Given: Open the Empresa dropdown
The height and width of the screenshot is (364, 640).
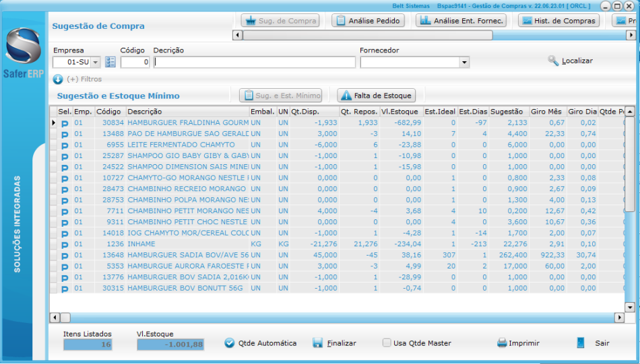Looking at the screenshot, I should 94,63.
